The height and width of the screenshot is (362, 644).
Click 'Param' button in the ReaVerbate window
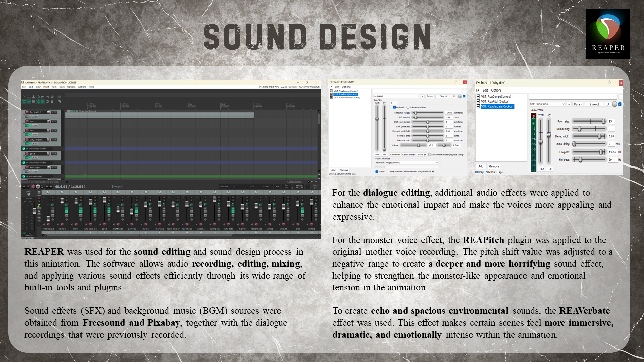(x=578, y=104)
